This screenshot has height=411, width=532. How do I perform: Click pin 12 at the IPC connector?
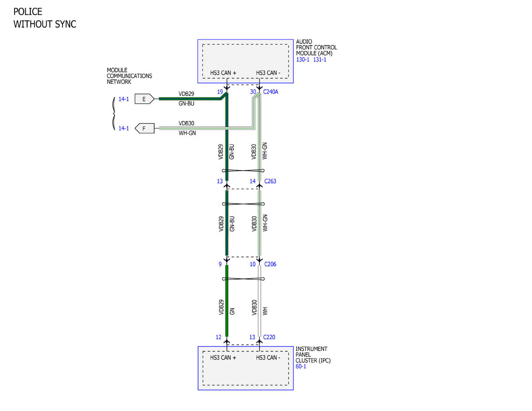(x=219, y=337)
